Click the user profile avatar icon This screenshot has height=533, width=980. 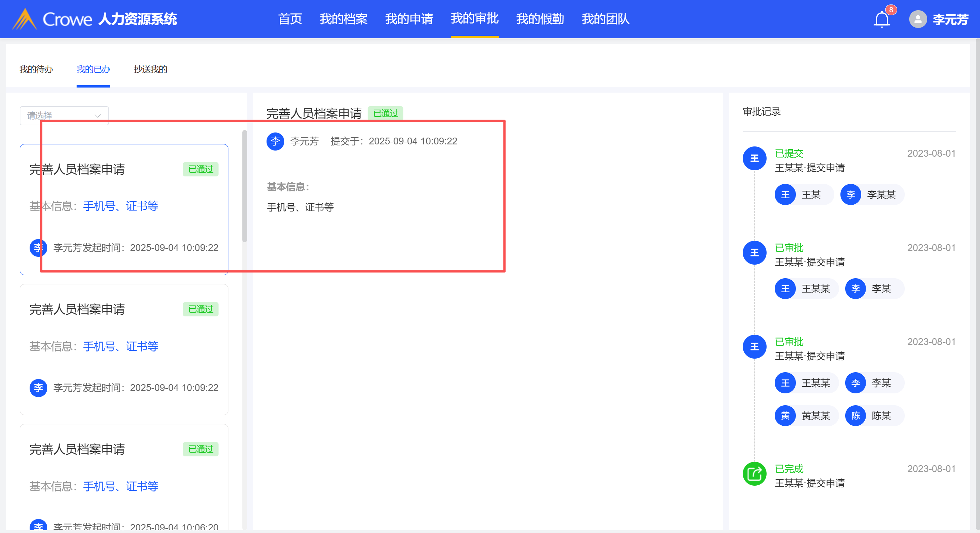918,19
